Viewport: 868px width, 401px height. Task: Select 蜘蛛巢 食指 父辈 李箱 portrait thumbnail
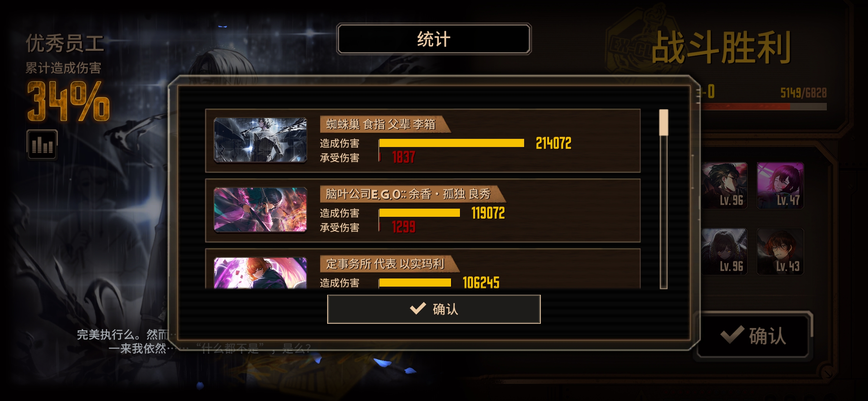pyautogui.click(x=260, y=140)
